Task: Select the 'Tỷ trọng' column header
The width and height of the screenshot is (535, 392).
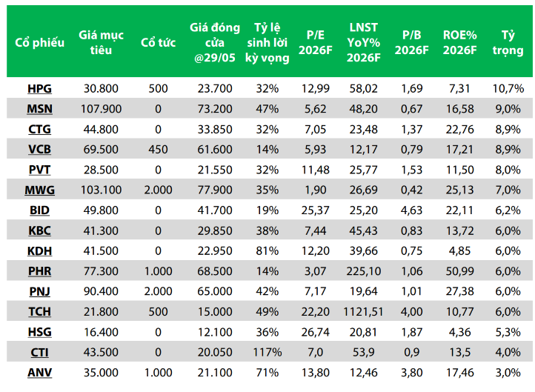Action: pos(508,43)
